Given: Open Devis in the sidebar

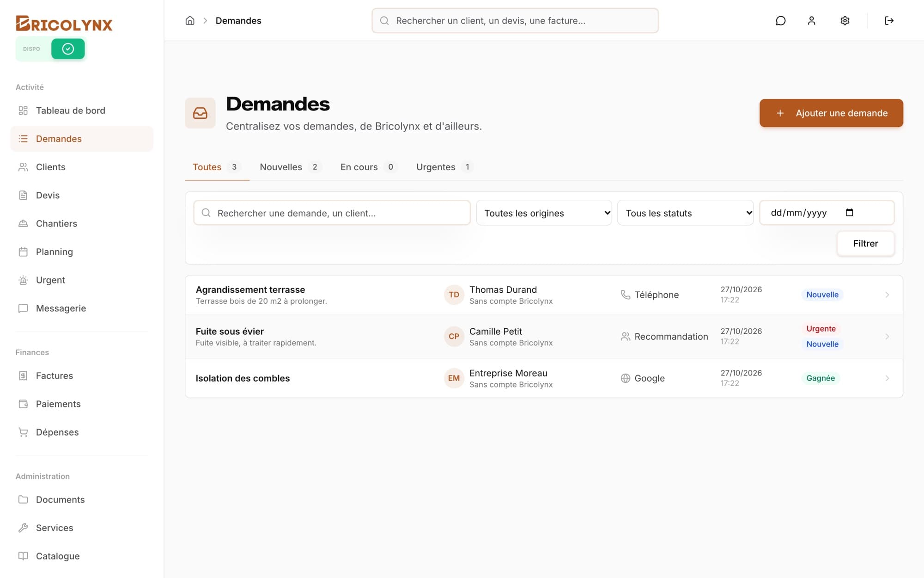Looking at the screenshot, I should (x=82, y=195).
